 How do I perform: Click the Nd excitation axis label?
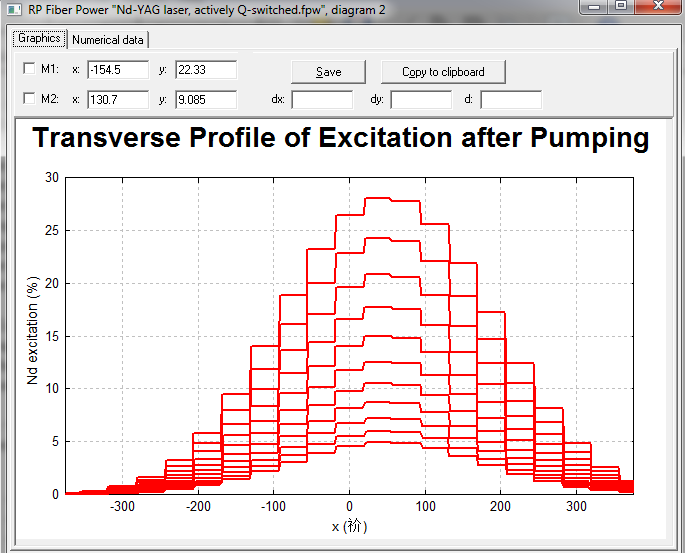[33, 330]
